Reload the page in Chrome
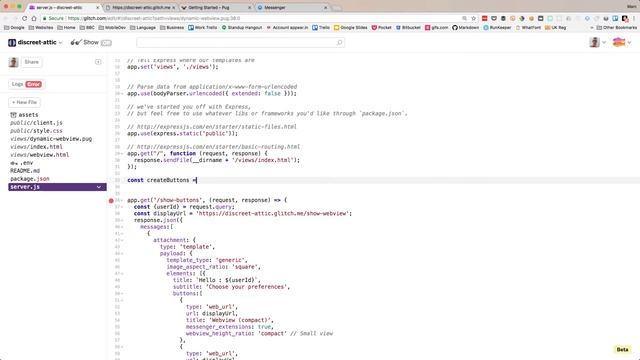Image resolution: width=640 pixels, height=360 pixels. 24,18
